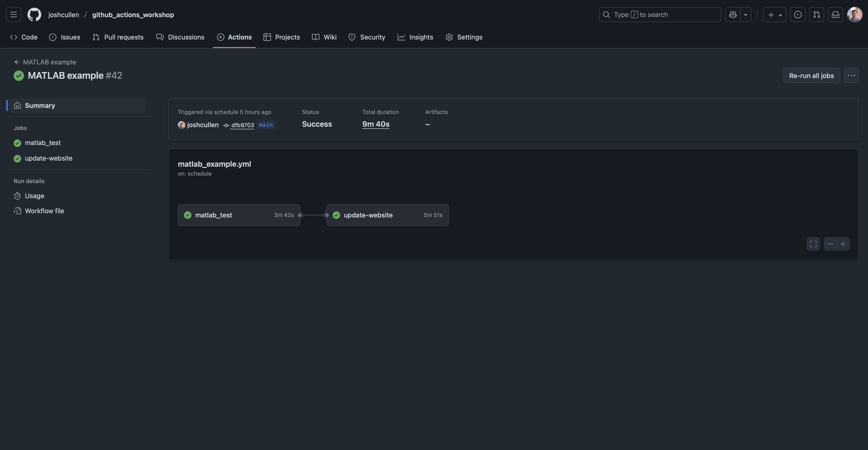Zoom out workflow graph with minus

click(x=830, y=244)
